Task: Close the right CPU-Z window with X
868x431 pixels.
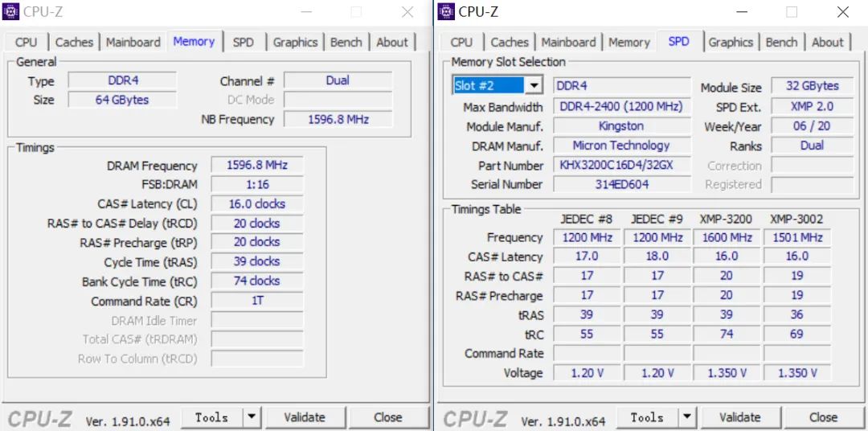Action: (x=842, y=11)
